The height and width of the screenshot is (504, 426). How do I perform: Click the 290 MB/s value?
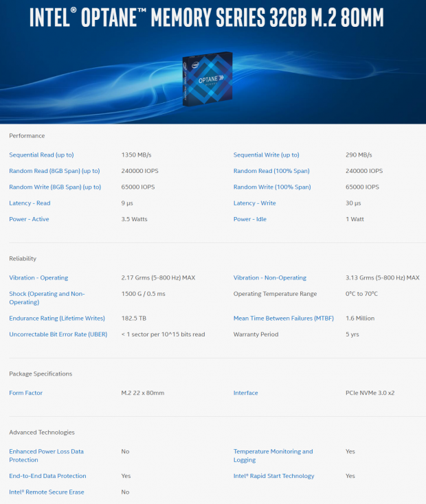pyautogui.click(x=359, y=155)
